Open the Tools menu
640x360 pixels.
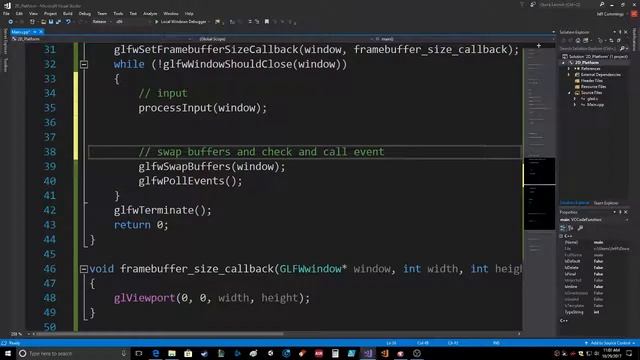point(118,13)
